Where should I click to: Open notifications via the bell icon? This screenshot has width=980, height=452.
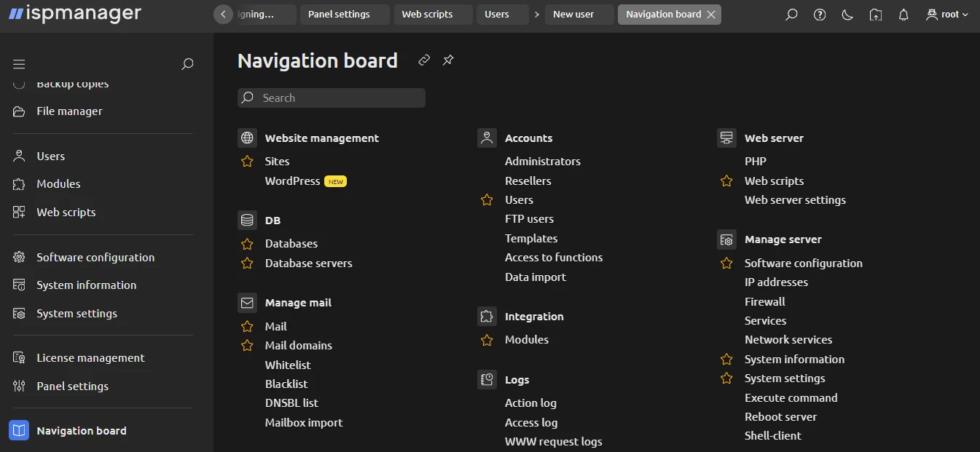(903, 14)
